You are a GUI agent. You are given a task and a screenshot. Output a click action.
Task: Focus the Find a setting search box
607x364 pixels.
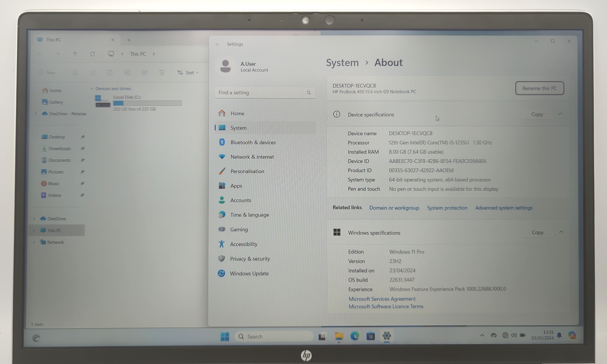(x=265, y=93)
